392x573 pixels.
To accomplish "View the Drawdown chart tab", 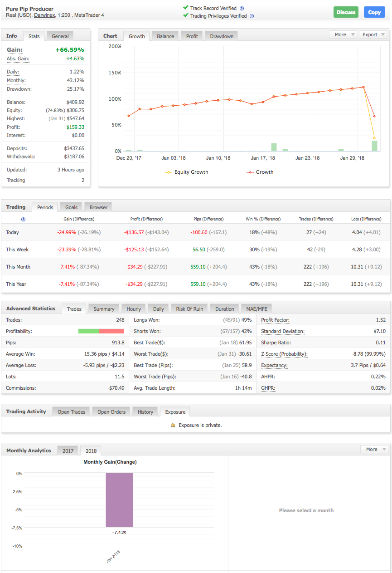I will point(222,36).
